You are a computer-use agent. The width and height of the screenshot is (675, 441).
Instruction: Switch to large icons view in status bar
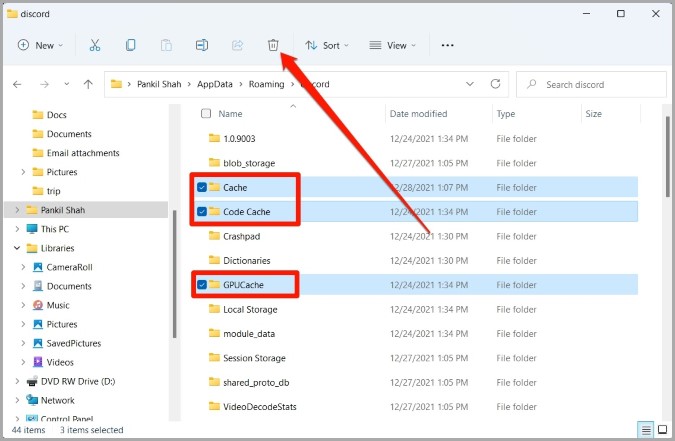tap(663, 430)
